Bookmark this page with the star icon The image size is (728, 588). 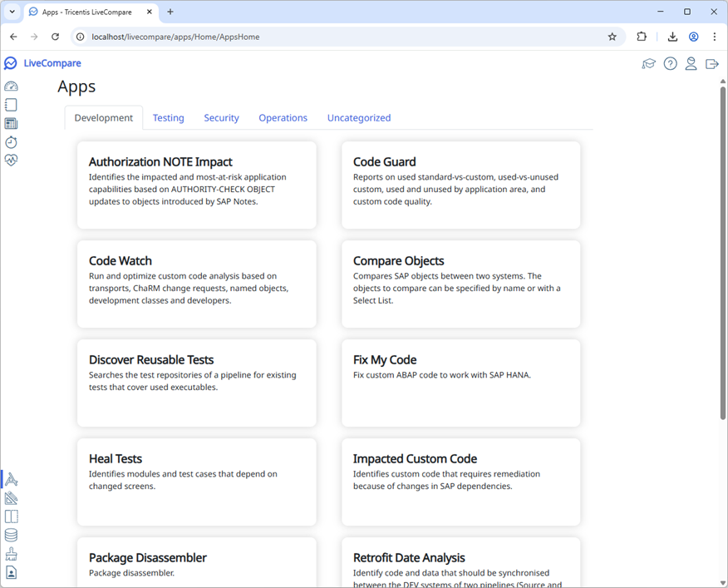click(612, 37)
